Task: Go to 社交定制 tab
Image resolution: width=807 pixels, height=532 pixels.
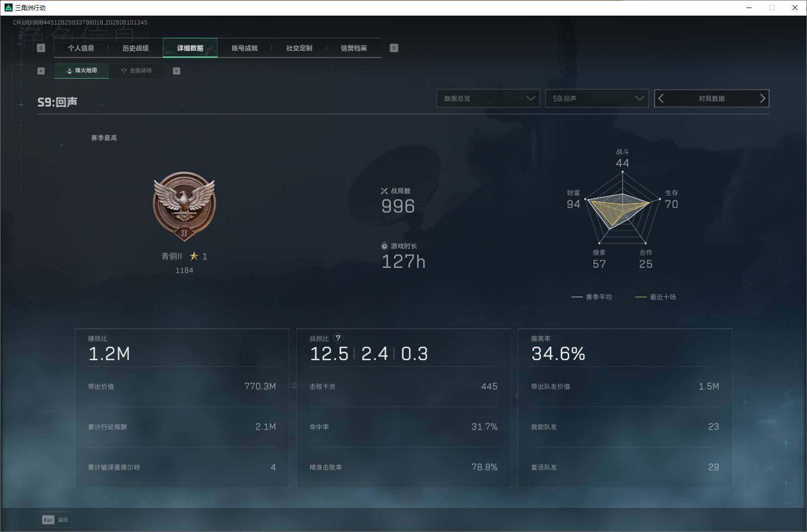Action: (x=299, y=48)
